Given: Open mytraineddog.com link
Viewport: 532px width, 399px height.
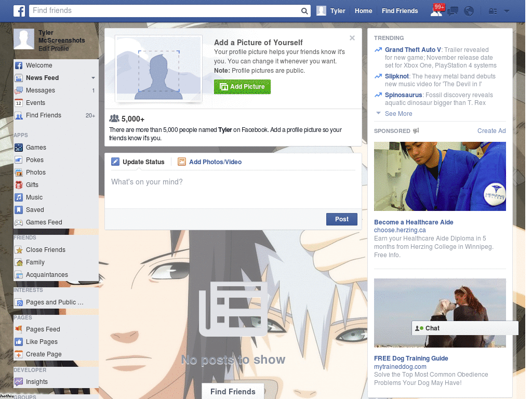Looking at the screenshot, I should [400, 367].
